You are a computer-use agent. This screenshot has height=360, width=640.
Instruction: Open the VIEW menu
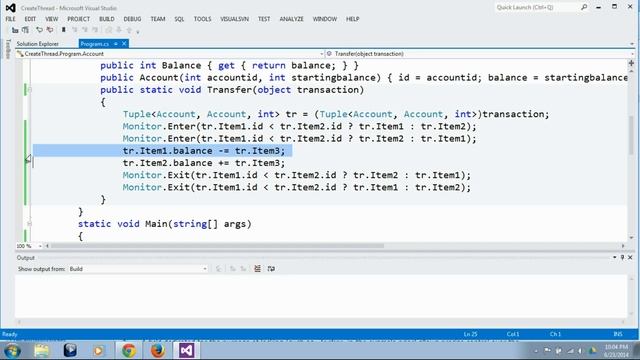pyautogui.click(x=51, y=19)
